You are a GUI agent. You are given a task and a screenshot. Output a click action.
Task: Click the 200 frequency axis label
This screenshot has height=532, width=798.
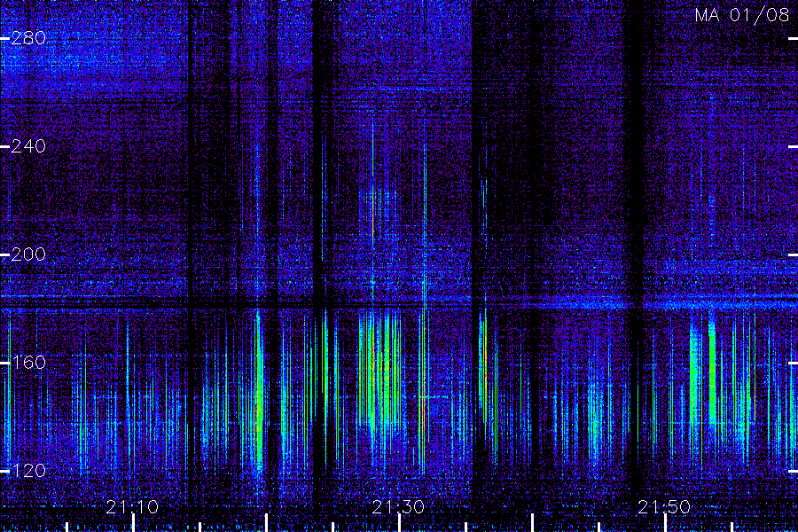[28, 254]
